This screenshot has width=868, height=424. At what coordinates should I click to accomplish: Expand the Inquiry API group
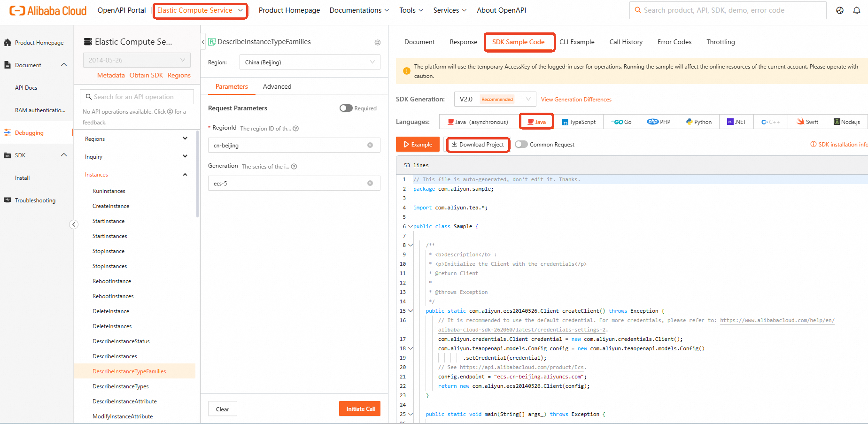click(x=136, y=156)
